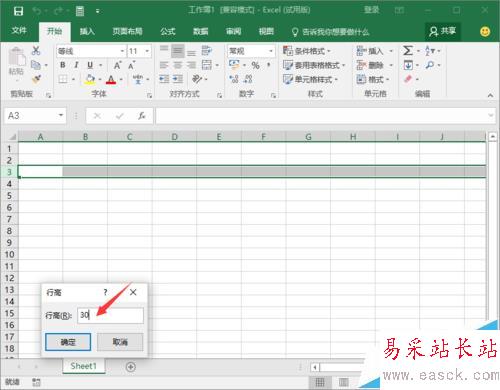Click the AutoSum sigma icon
This screenshot has height=390, width=500.
[408, 51]
